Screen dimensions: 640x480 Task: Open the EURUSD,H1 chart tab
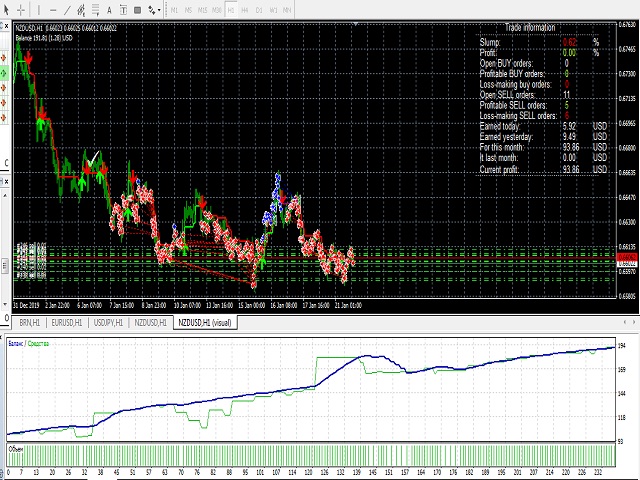click(x=67, y=323)
